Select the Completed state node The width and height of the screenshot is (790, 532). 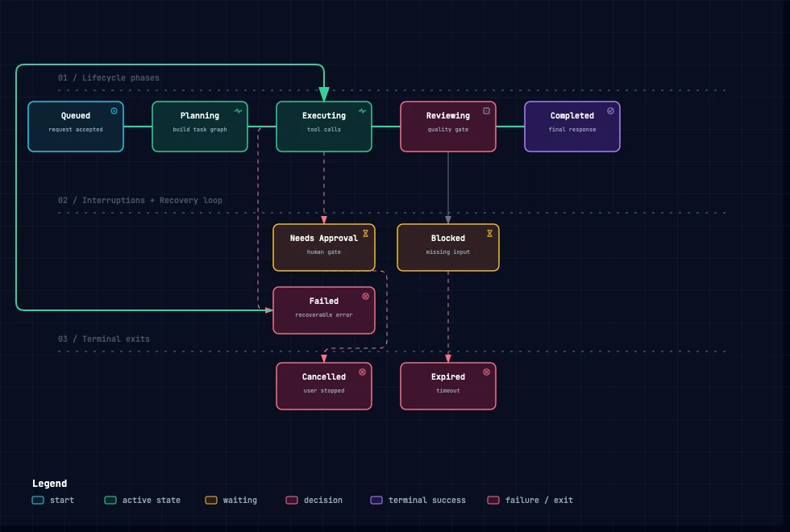(572, 127)
